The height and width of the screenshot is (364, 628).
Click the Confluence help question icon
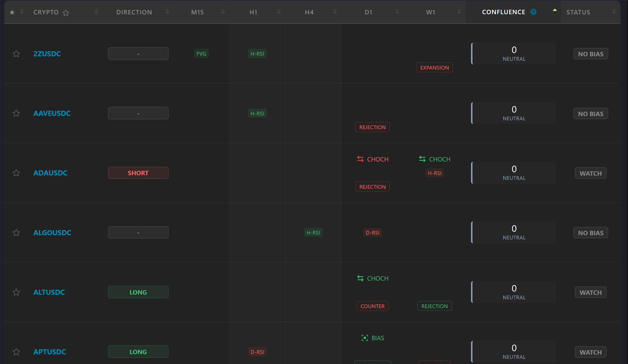pyautogui.click(x=533, y=12)
